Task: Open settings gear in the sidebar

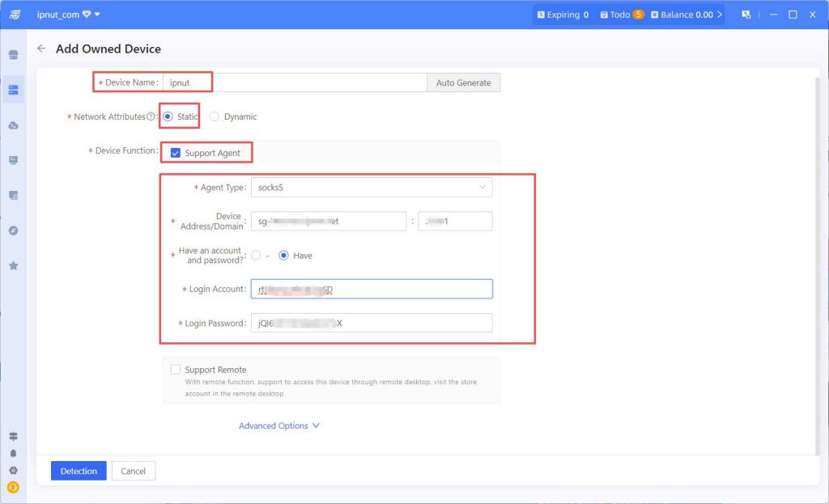Action: click(x=13, y=470)
